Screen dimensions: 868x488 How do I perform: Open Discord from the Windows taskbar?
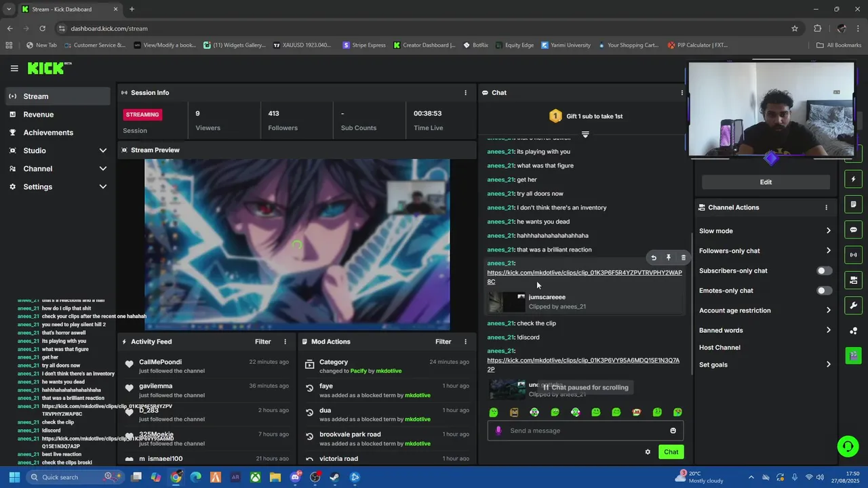[x=295, y=477]
